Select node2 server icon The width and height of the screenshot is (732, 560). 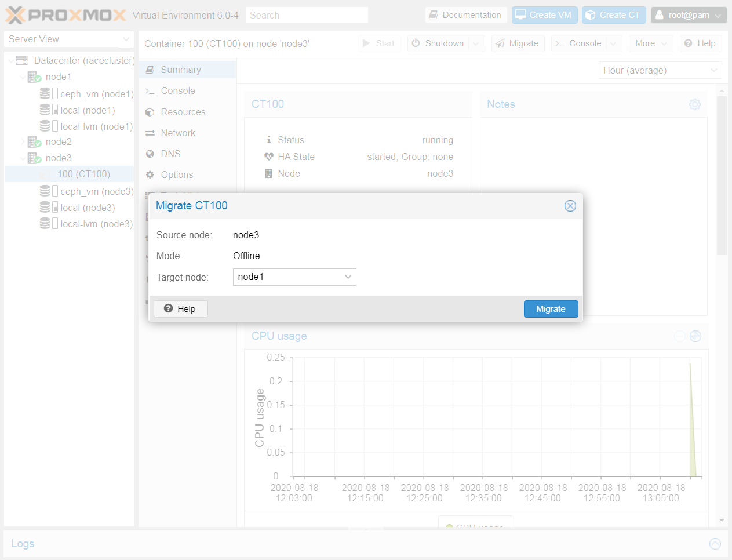pyautogui.click(x=34, y=141)
